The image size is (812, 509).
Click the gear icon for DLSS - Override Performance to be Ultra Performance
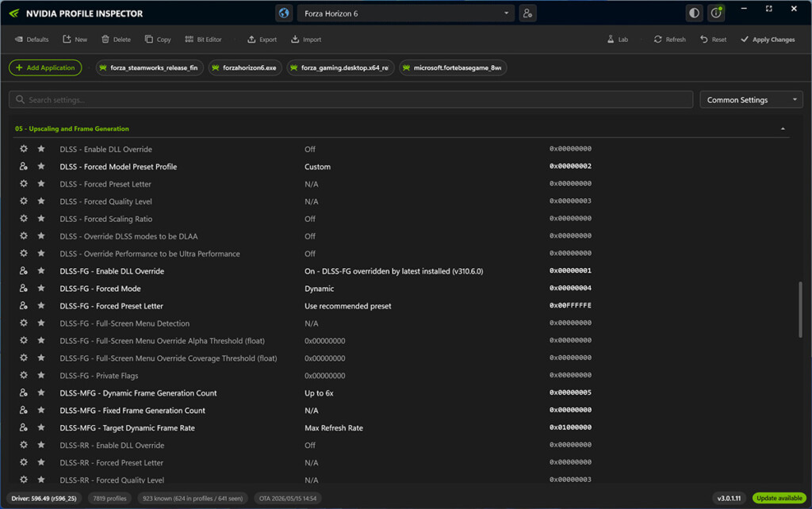[x=23, y=254]
